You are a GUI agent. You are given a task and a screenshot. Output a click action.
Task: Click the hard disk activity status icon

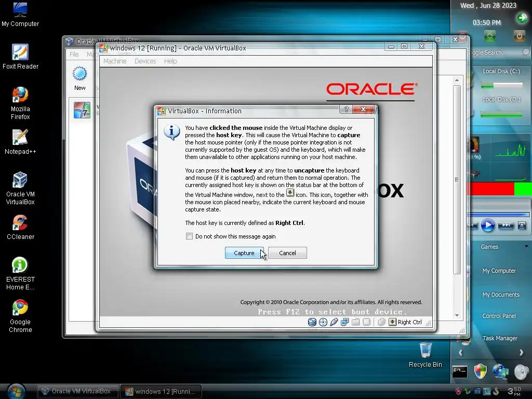(312, 322)
